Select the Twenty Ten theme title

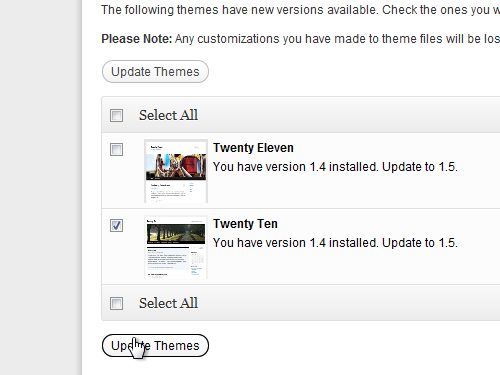coord(245,224)
